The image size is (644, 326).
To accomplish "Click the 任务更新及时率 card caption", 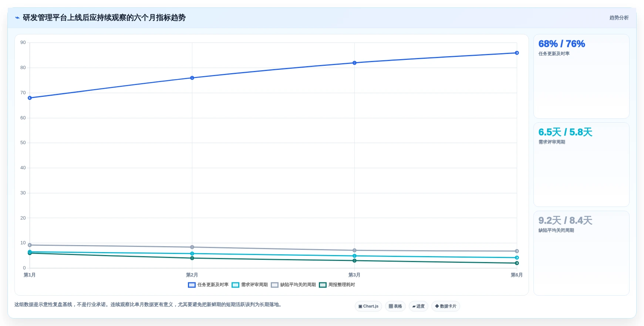I will [x=554, y=54].
